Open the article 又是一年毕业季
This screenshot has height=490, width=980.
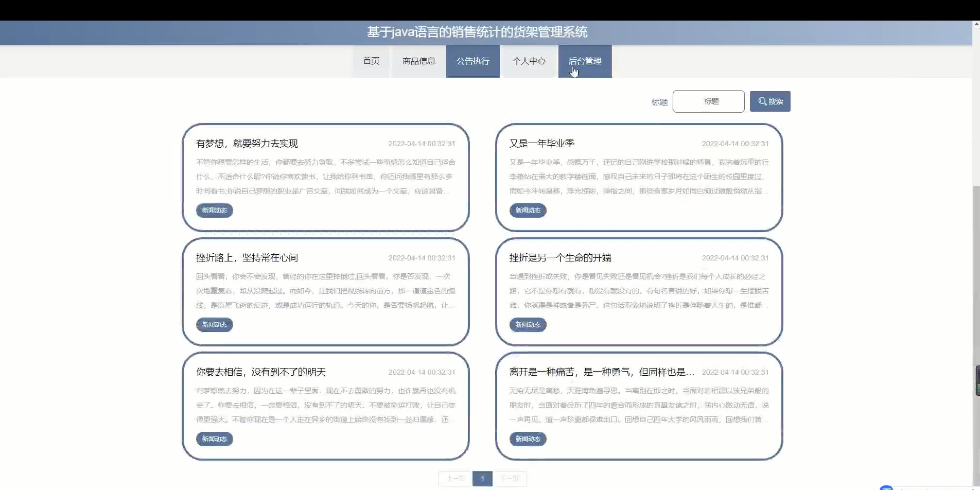pos(542,144)
